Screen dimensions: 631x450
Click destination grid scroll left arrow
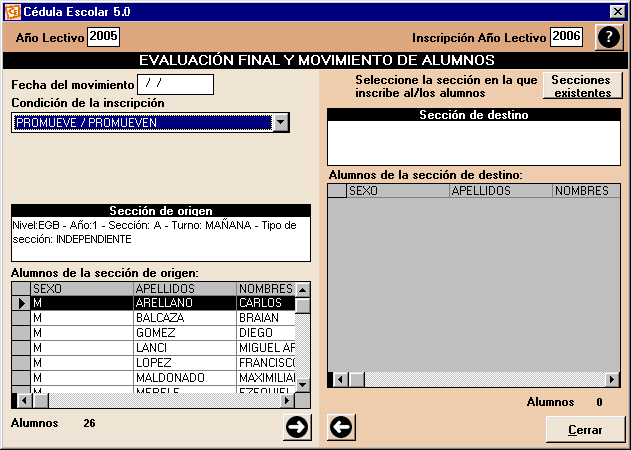(x=341, y=379)
